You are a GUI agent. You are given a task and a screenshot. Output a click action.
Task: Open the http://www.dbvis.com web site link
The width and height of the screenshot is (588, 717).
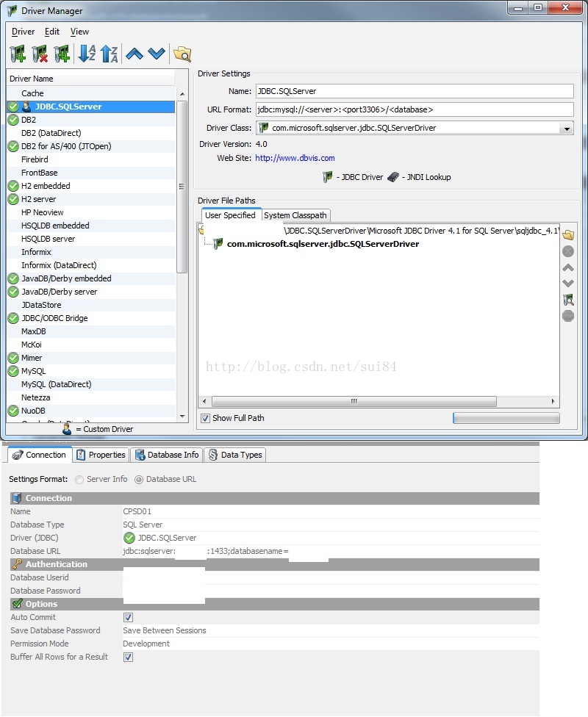[x=295, y=158]
